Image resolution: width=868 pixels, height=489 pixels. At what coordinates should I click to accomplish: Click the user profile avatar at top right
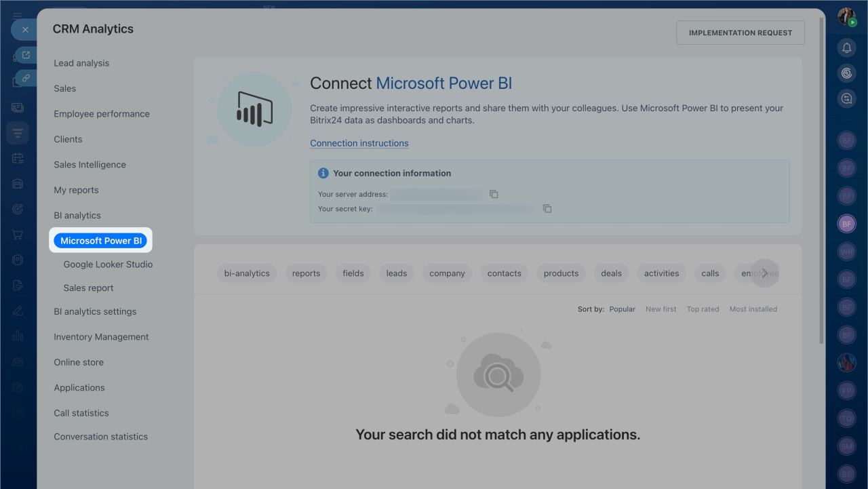click(x=846, y=17)
